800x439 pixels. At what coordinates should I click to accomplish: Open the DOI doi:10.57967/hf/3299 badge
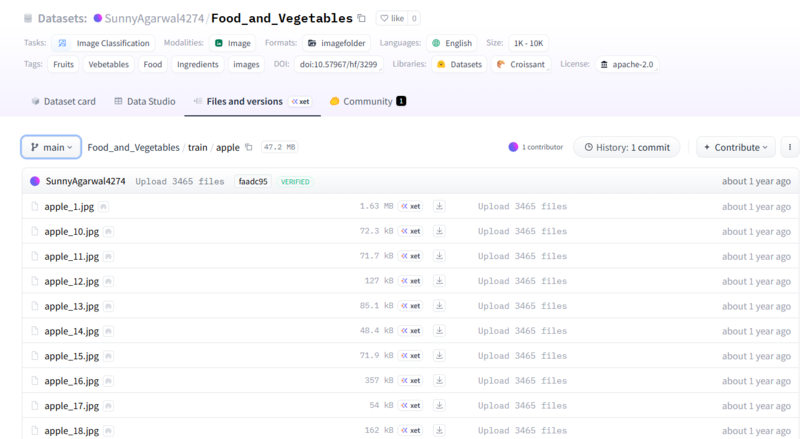[x=339, y=64]
